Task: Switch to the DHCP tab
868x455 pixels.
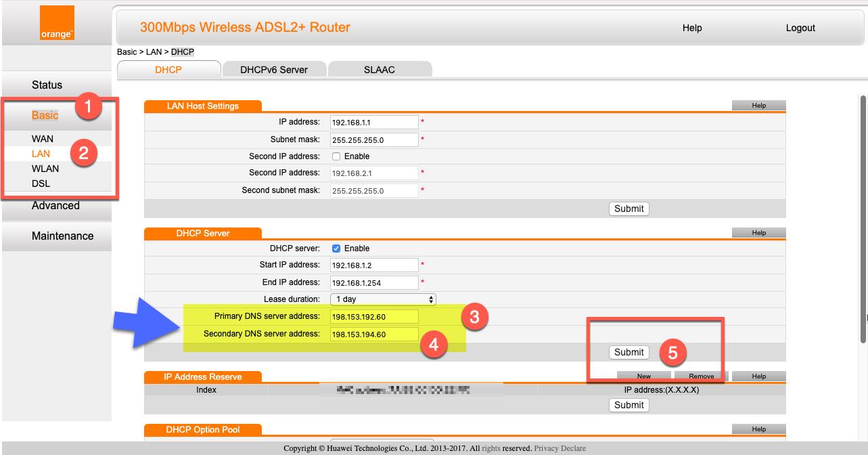Action: pyautogui.click(x=168, y=69)
